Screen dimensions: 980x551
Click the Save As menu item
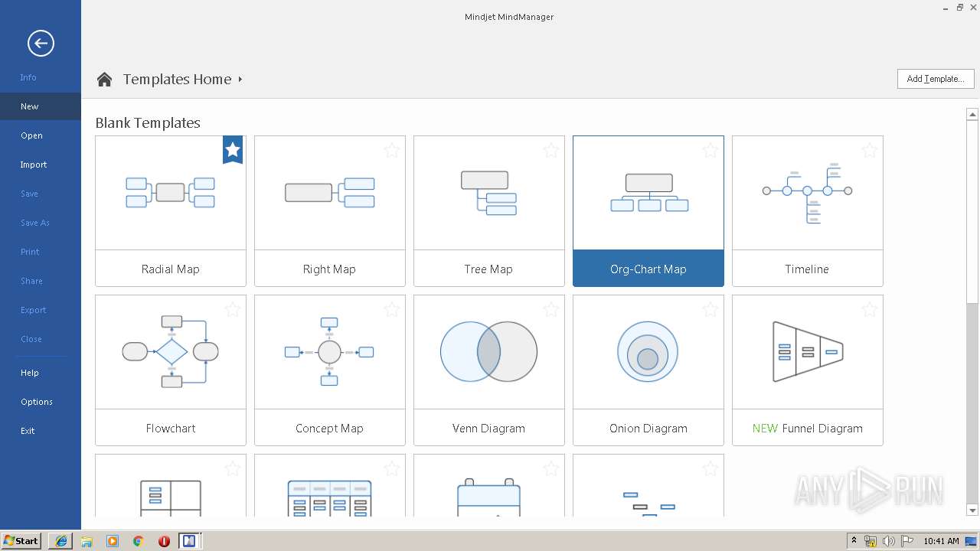tap(35, 223)
